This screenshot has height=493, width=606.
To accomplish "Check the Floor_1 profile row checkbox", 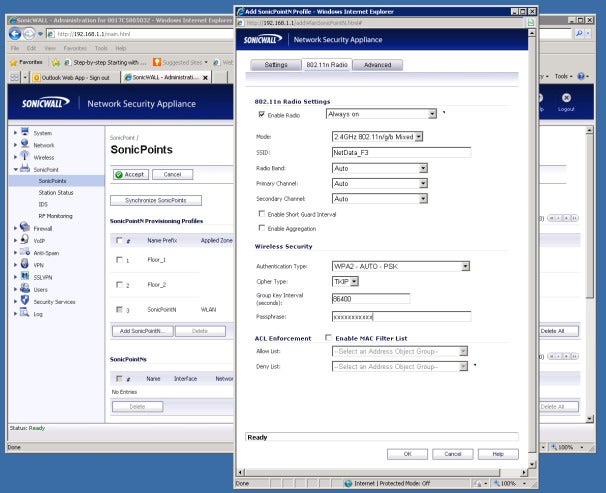I will tap(119, 260).
